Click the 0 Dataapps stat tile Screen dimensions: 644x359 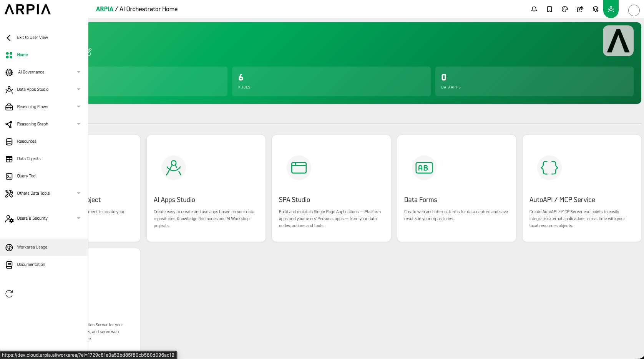click(x=534, y=81)
